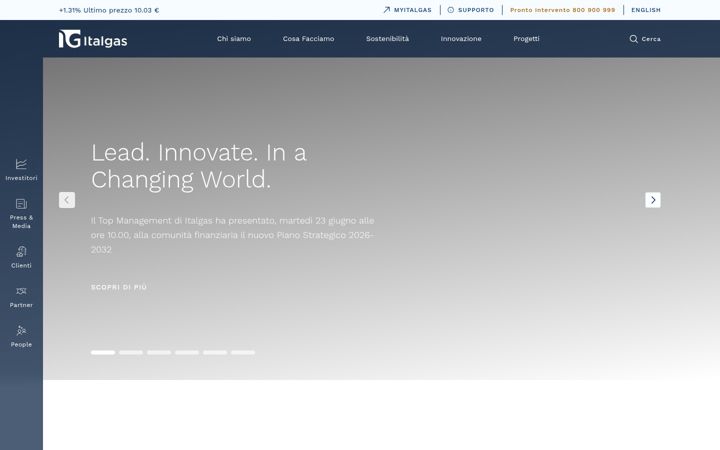Open the Innovazione menu
The width and height of the screenshot is (720, 450).
point(461,39)
